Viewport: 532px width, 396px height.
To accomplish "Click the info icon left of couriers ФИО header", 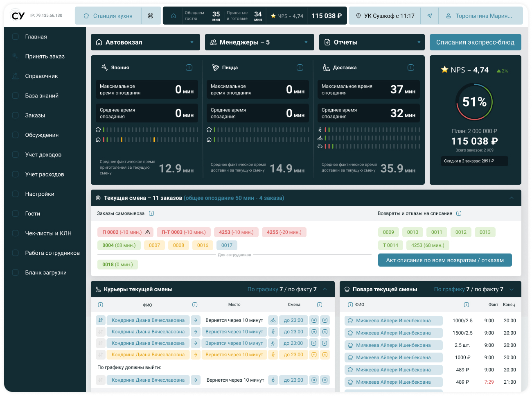I will 101,305.
